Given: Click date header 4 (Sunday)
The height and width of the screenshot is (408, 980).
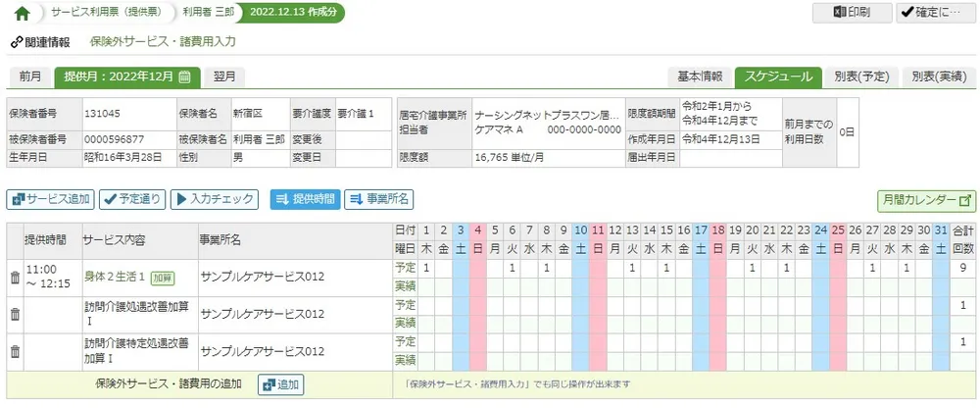Looking at the screenshot, I should pyautogui.click(x=477, y=230).
